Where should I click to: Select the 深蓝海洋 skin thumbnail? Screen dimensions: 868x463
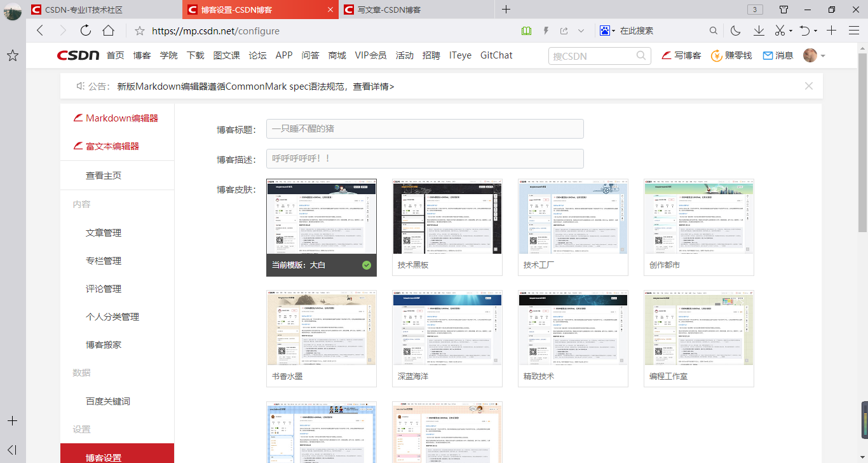click(447, 339)
